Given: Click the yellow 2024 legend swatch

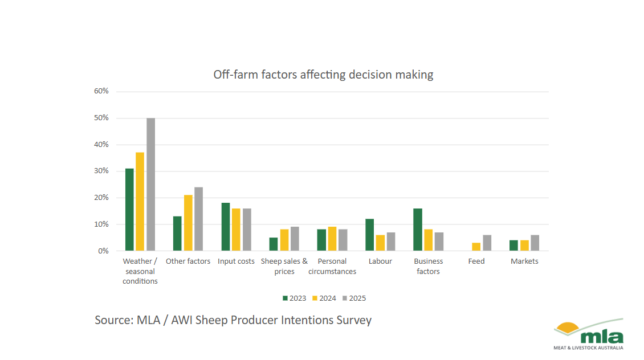Looking at the screenshot, I should (x=315, y=298).
